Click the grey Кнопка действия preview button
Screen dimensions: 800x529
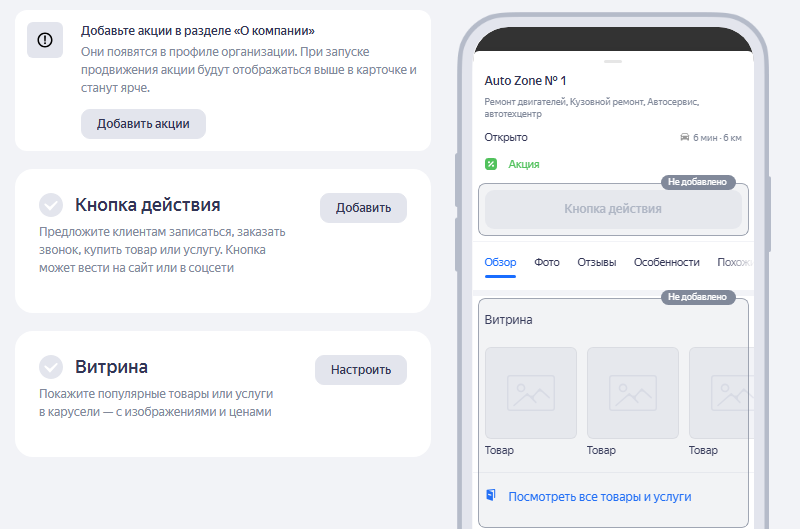pyautogui.click(x=613, y=209)
